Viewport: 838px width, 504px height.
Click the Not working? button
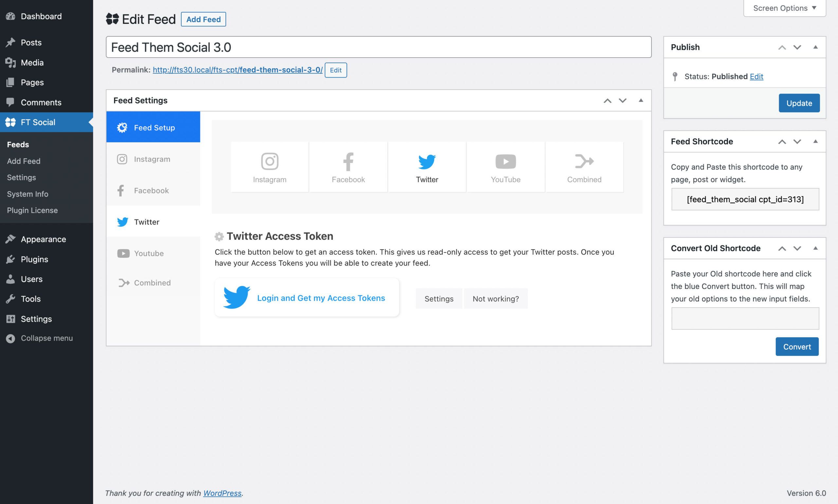tap(496, 298)
